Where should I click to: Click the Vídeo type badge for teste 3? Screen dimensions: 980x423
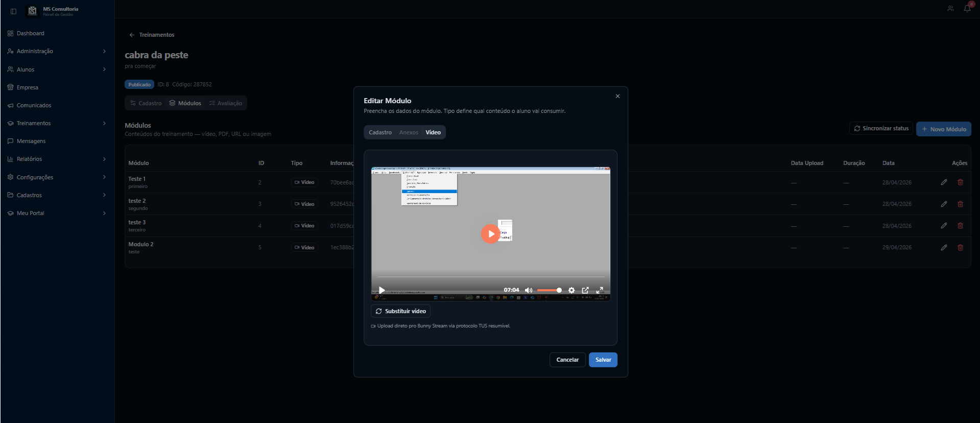304,226
